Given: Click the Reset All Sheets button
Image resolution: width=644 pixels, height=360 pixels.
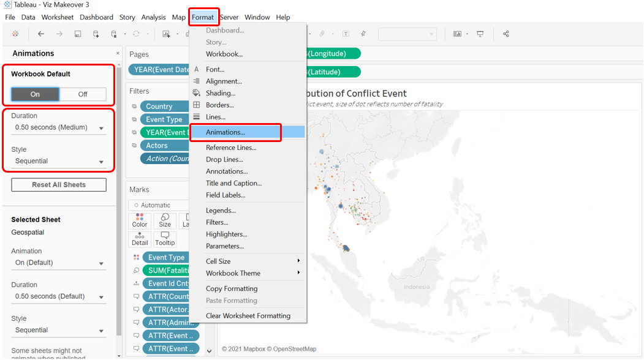Looking at the screenshot, I should tap(59, 185).
